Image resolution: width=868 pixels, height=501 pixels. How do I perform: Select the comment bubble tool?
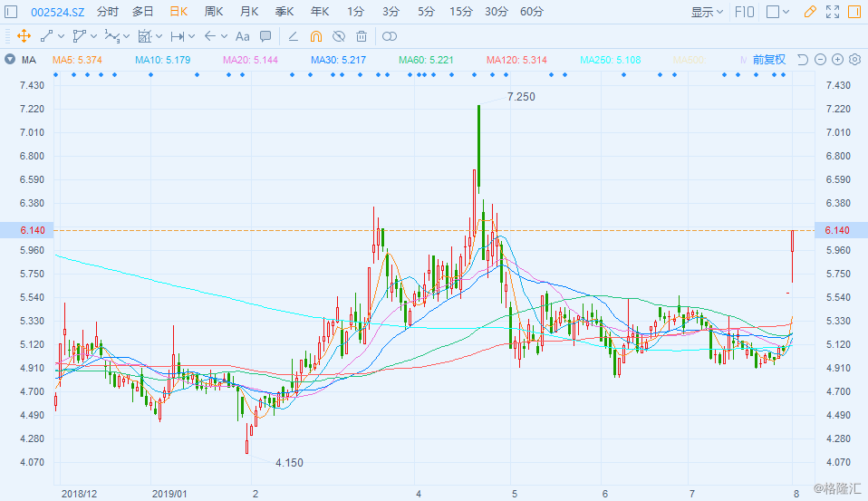[265, 36]
